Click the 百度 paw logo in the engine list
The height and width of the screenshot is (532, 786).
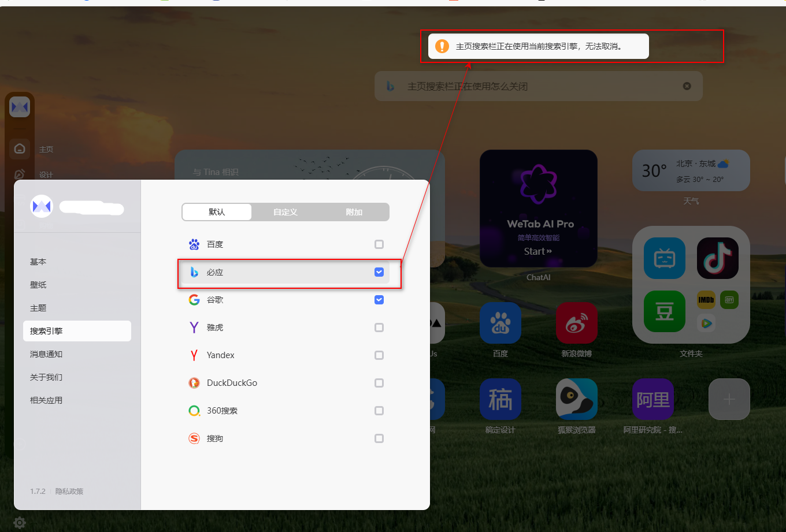(x=194, y=244)
